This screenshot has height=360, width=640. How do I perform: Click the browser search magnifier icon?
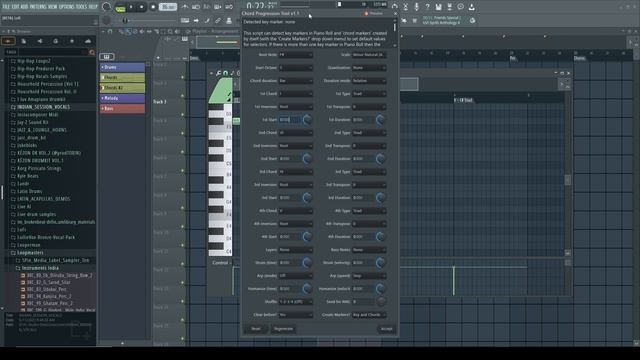[x=92, y=52]
